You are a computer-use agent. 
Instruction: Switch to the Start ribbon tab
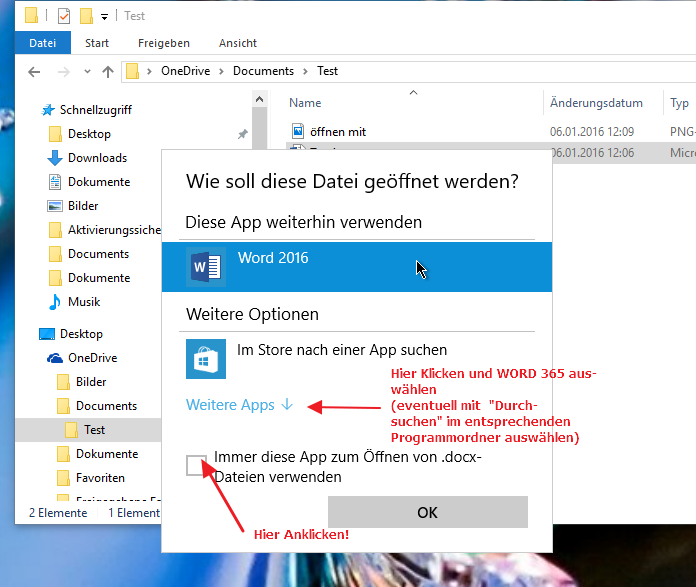point(97,43)
